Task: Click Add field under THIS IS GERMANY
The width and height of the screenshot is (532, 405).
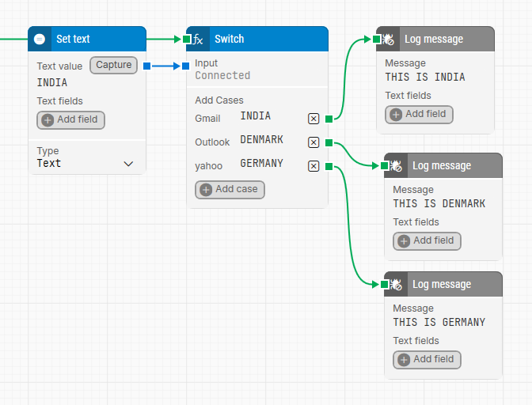Action: pos(427,360)
